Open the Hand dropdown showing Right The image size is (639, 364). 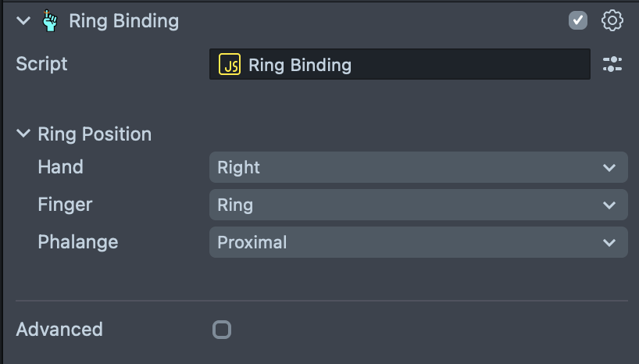tap(406, 168)
